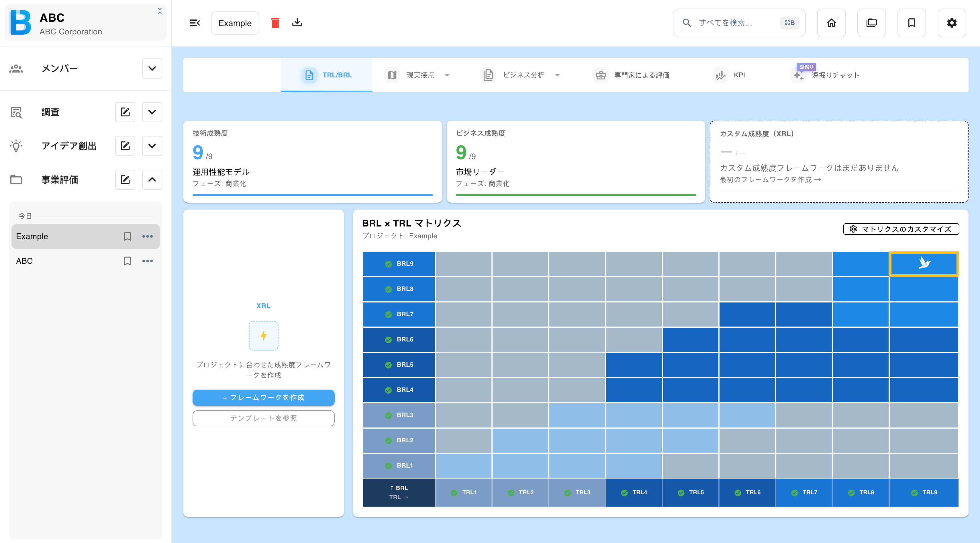This screenshot has height=543, width=980.
Task: Expand the アイデア創出 section
Action: pyautogui.click(x=152, y=146)
